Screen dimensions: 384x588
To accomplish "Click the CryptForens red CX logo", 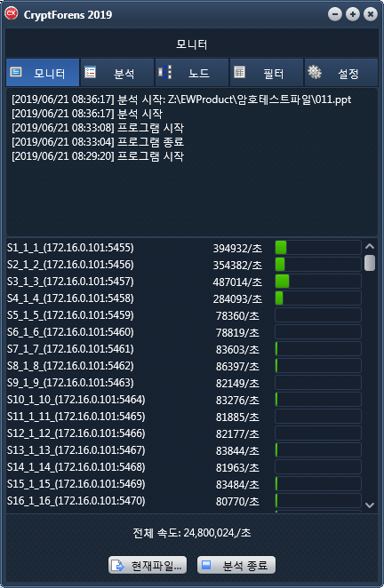I will [12, 13].
